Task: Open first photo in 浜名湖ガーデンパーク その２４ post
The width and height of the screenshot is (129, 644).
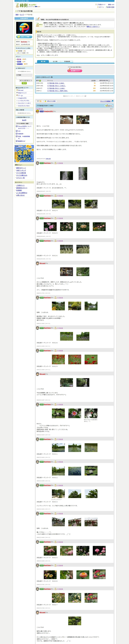Action: coord(58,204)
